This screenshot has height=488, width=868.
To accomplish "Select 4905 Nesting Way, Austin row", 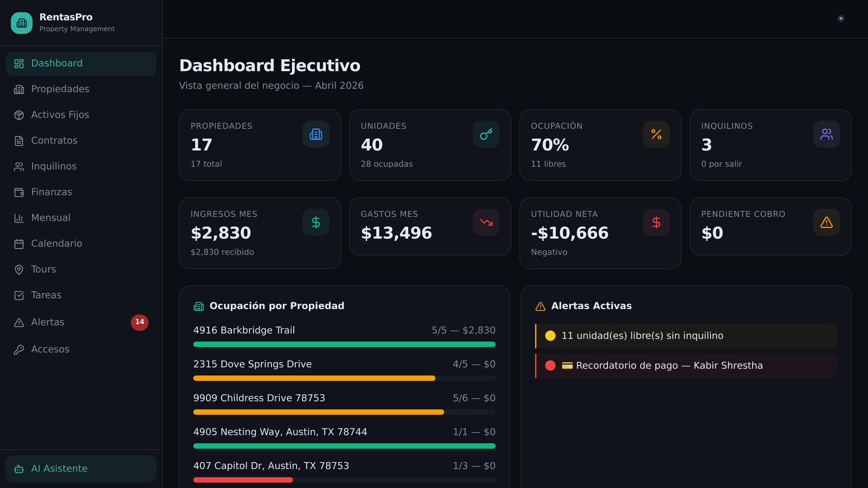I will coord(344,437).
